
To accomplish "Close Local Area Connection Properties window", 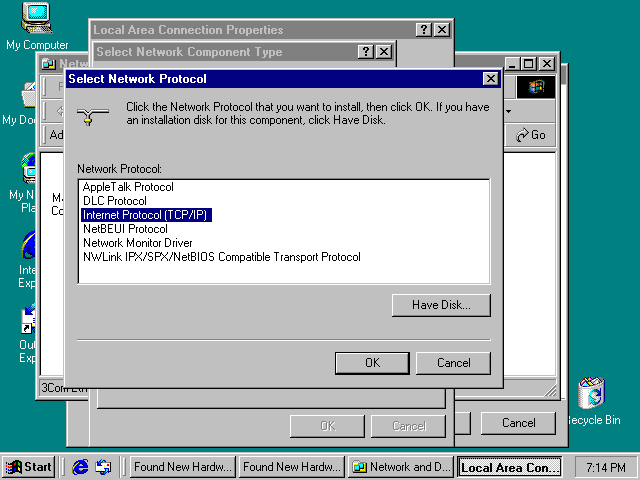I will pos(442,30).
